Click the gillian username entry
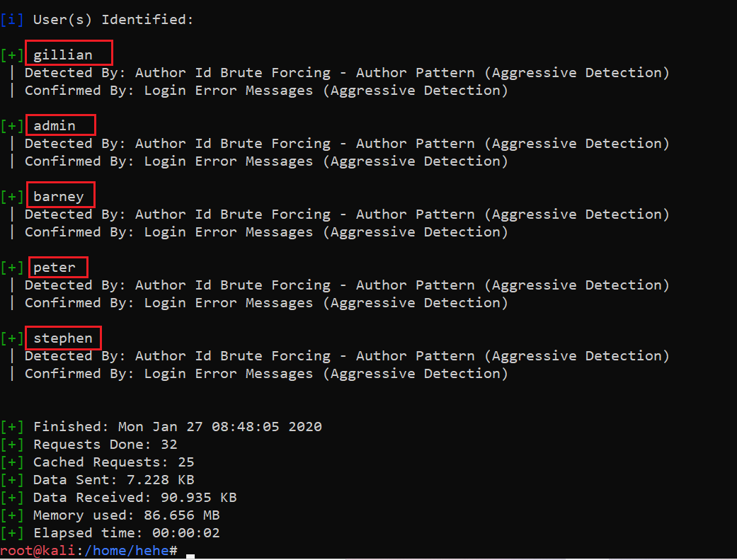Screen dimensions: 737x560 point(63,55)
